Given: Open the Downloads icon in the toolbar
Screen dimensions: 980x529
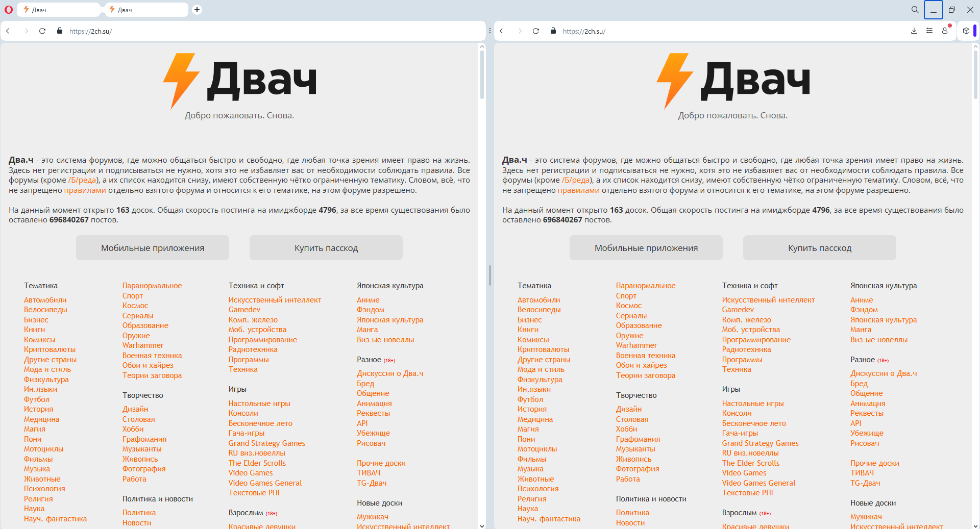Looking at the screenshot, I should click(x=914, y=31).
